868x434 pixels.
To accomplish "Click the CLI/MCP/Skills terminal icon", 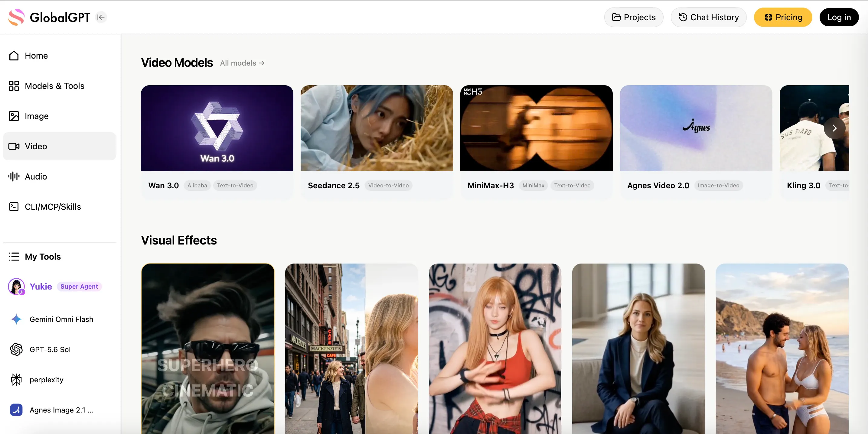I will click(14, 207).
